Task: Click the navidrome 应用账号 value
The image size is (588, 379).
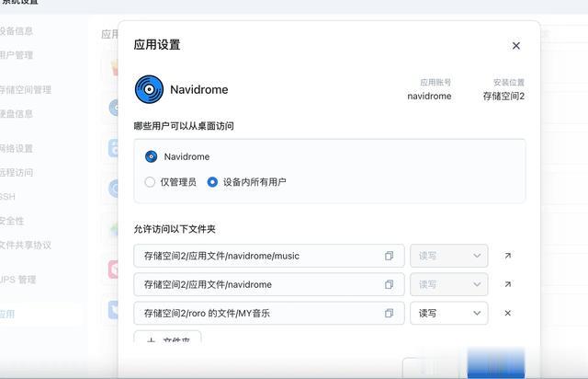Action: [x=429, y=97]
